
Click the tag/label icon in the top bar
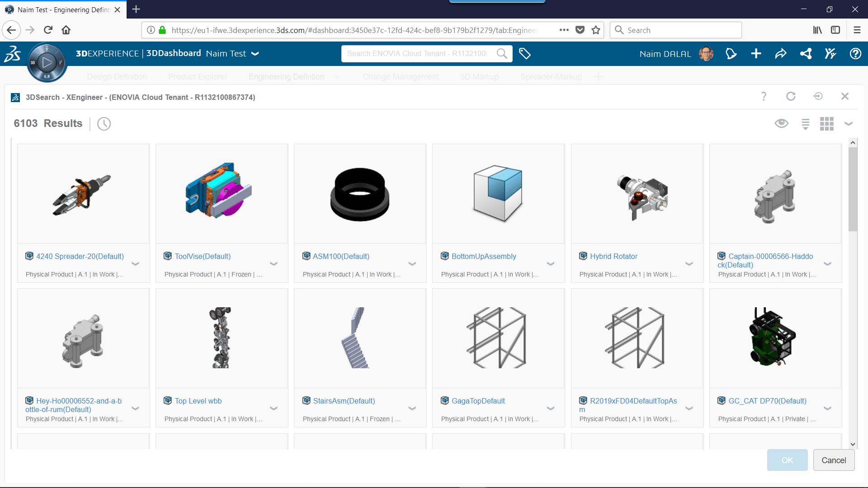pyautogui.click(x=524, y=53)
